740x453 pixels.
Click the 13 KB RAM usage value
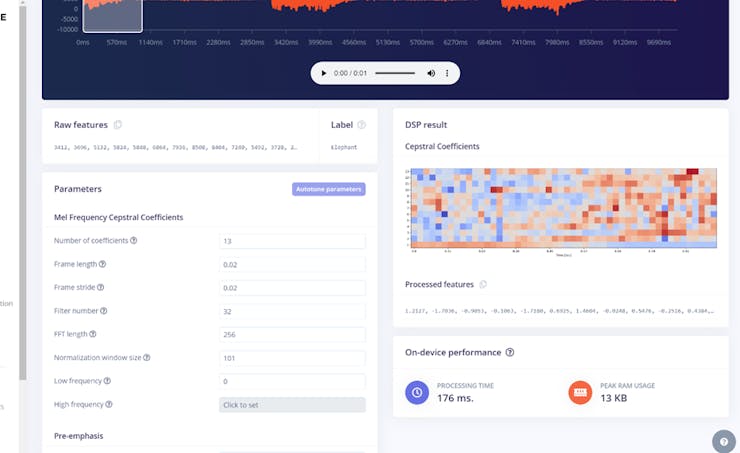coord(614,398)
